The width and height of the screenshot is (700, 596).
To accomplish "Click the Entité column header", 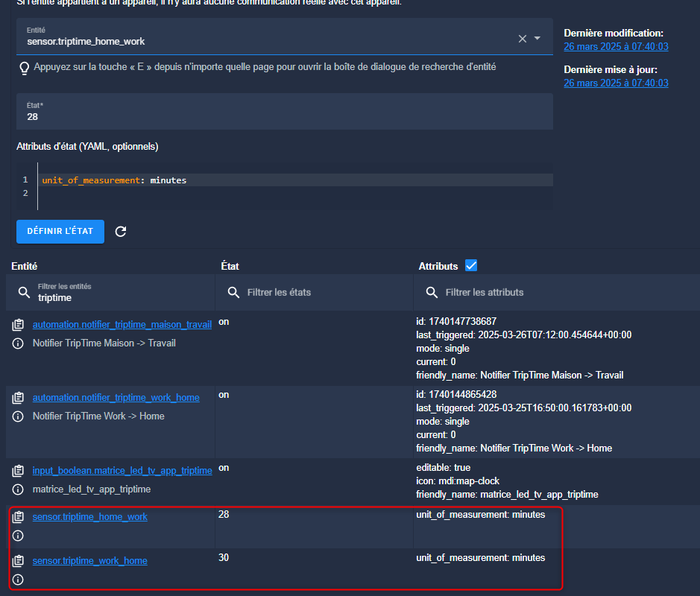I will click(25, 266).
